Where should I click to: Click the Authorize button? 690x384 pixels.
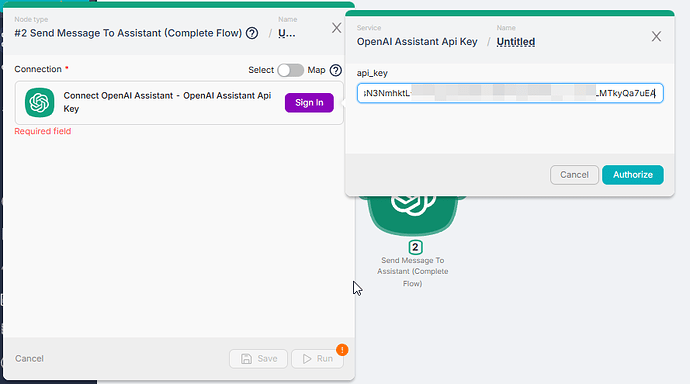(632, 175)
